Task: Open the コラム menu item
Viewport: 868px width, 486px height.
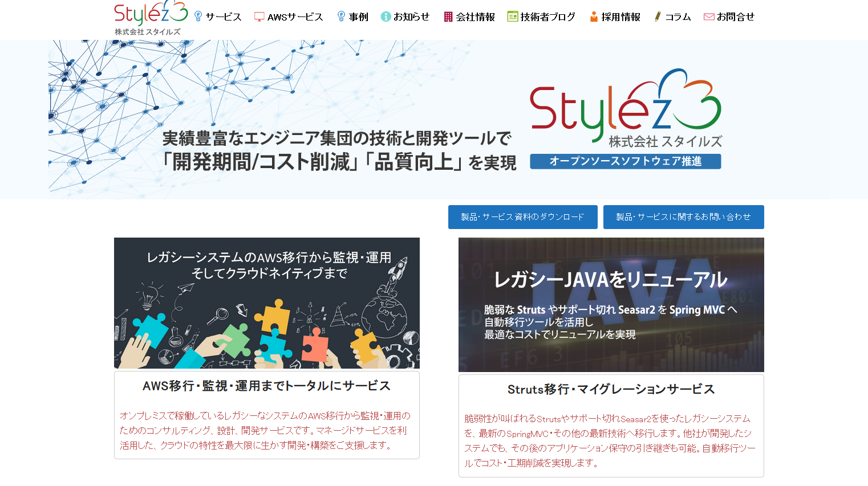Action: point(678,17)
